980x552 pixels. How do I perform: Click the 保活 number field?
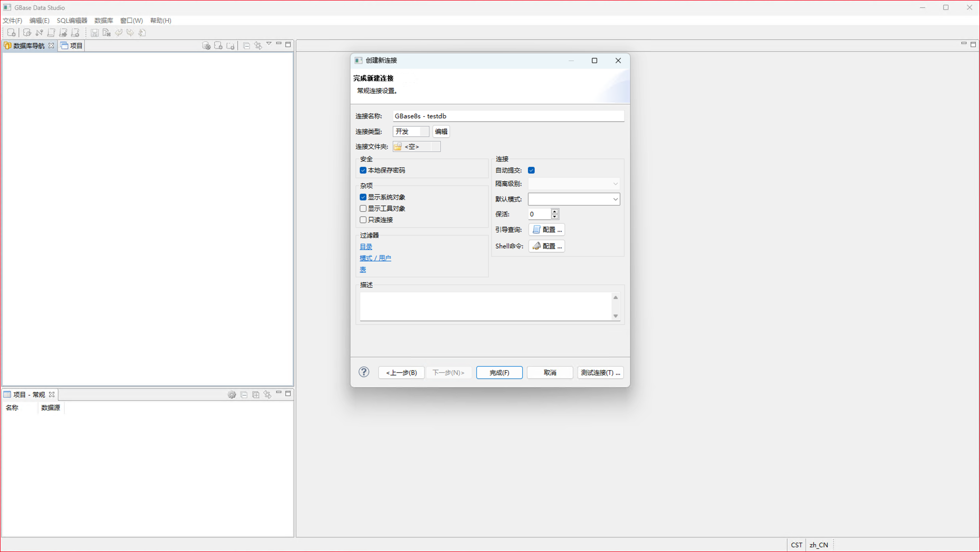coord(539,214)
